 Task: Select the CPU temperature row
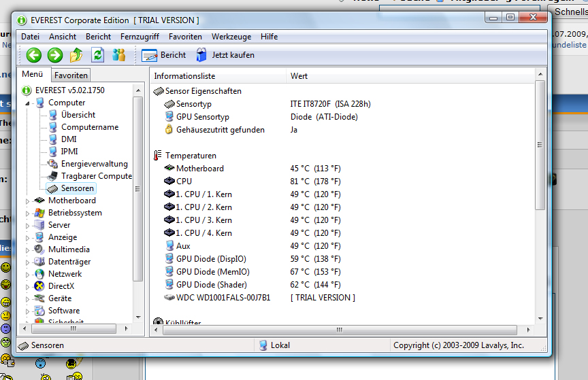tap(184, 182)
